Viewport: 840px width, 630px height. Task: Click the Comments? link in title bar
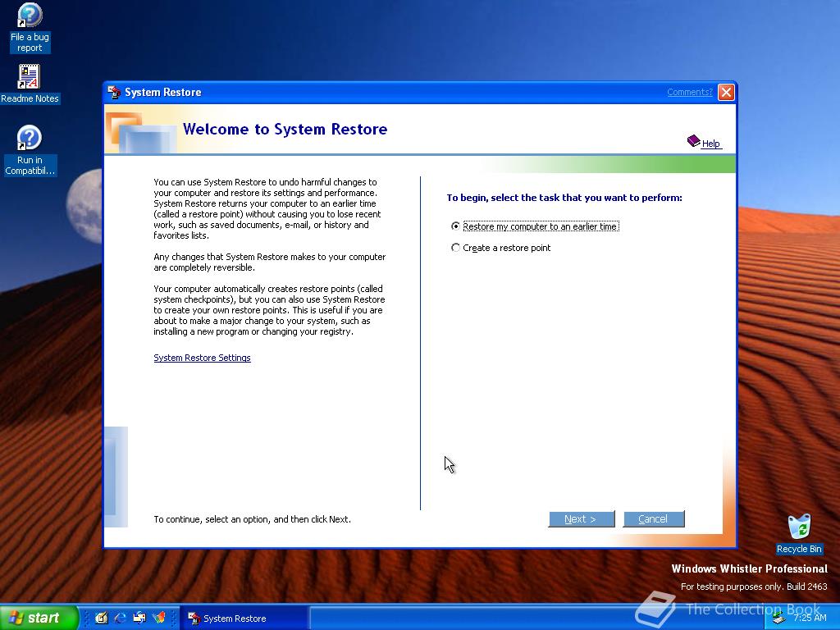pyautogui.click(x=689, y=92)
